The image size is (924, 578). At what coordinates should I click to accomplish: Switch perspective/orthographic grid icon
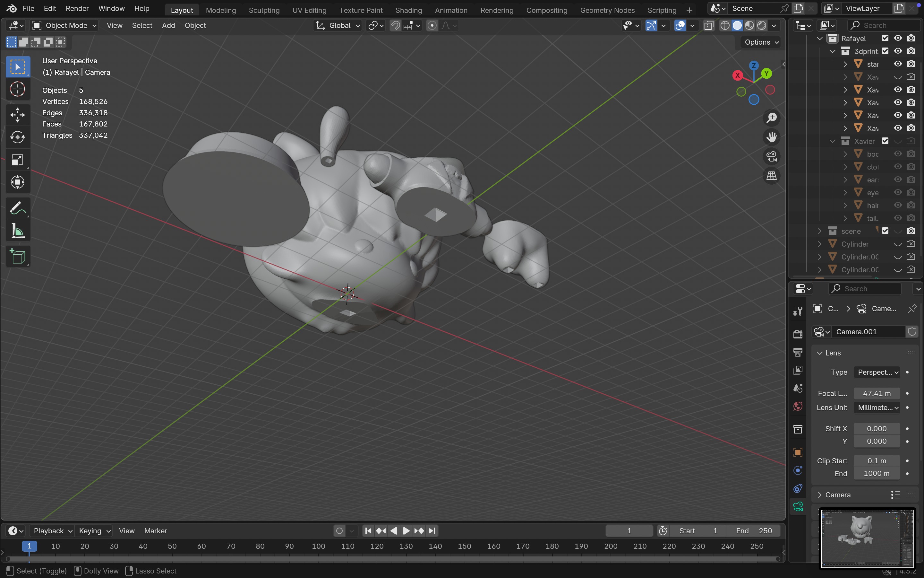click(x=772, y=176)
